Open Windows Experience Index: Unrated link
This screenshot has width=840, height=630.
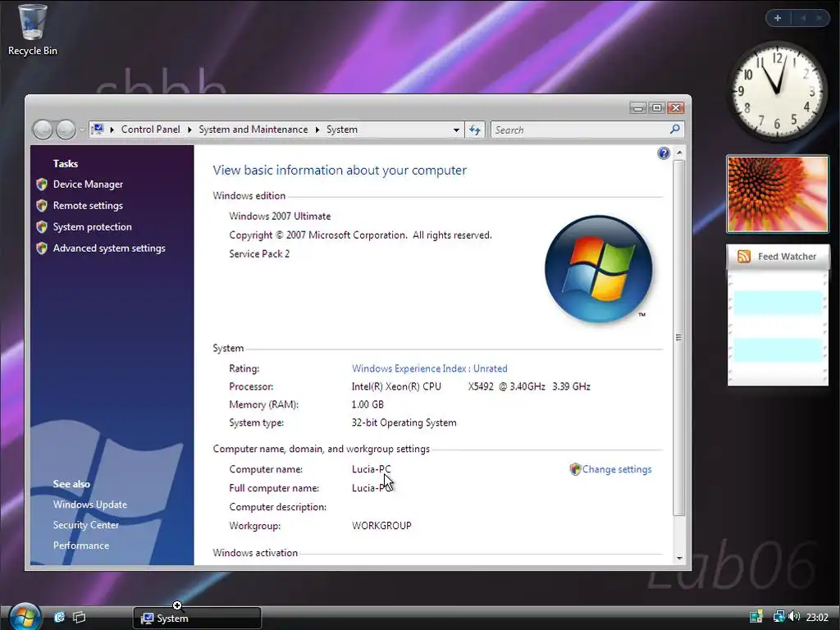point(430,368)
